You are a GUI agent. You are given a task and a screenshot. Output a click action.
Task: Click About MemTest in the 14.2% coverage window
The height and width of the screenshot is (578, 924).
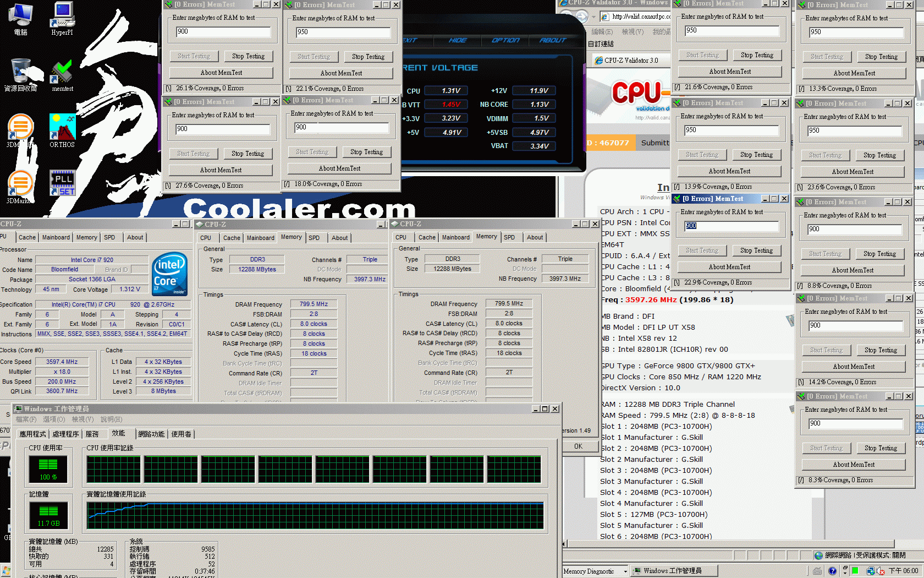click(x=854, y=367)
